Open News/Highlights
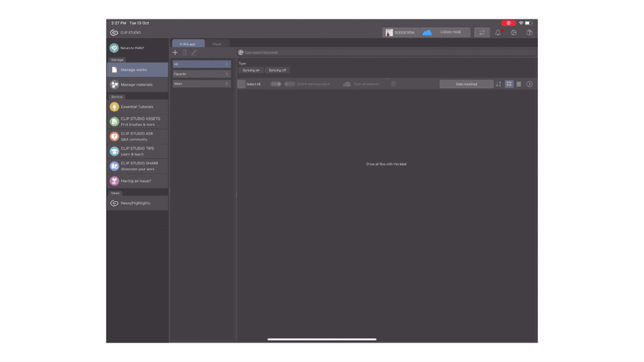Image resolution: width=644 pixels, height=362 pixels. (138, 203)
